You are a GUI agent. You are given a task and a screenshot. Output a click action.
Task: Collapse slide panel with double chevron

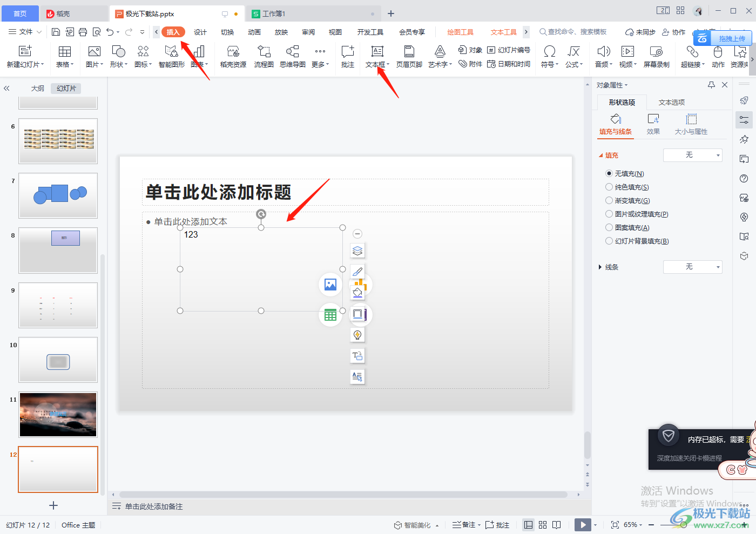coord(6,88)
